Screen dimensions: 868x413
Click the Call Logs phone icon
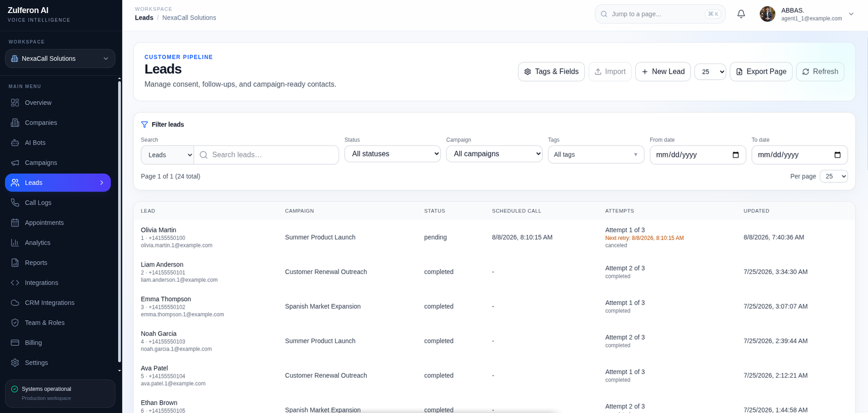[15, 202]
